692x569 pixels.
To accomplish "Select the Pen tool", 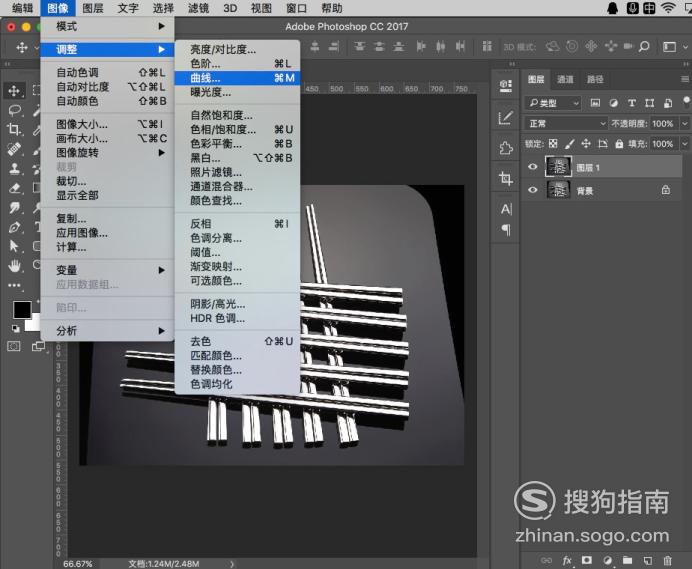I will (15, 227).
